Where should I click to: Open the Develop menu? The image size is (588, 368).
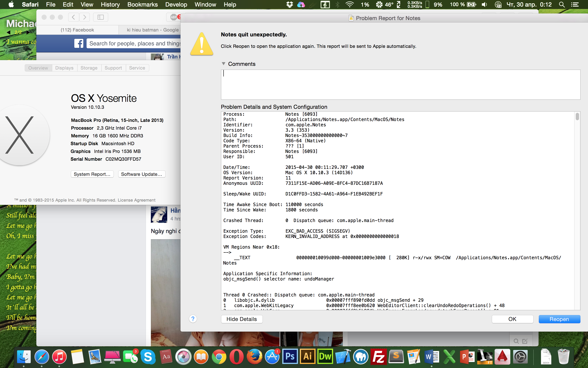[176, 5]
